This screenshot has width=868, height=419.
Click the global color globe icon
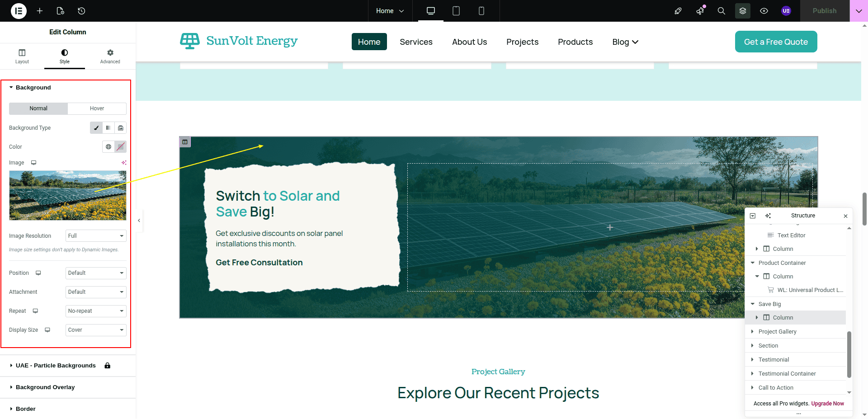pyautogui.click(x=108, y=147)
